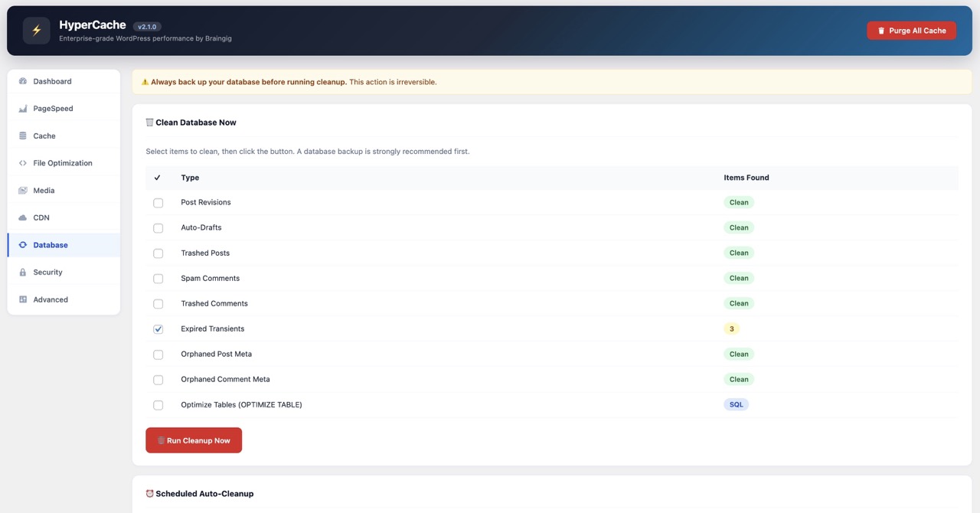Click the Expired Transients row label
The height and width of the screenshot is (513, 980).
pyautogui.click(x=213, y=329)
